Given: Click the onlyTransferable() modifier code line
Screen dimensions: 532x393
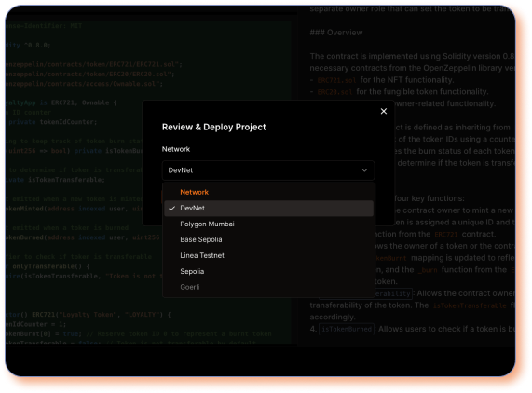Looking at the screenshot, I should tap(48, 266).
